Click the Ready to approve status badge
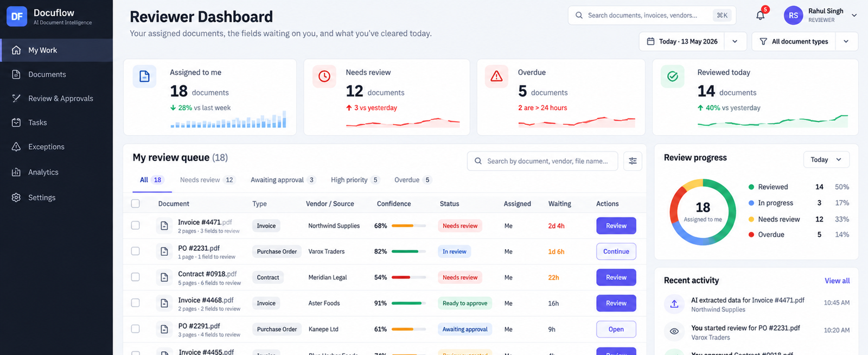 click(465, 303)
